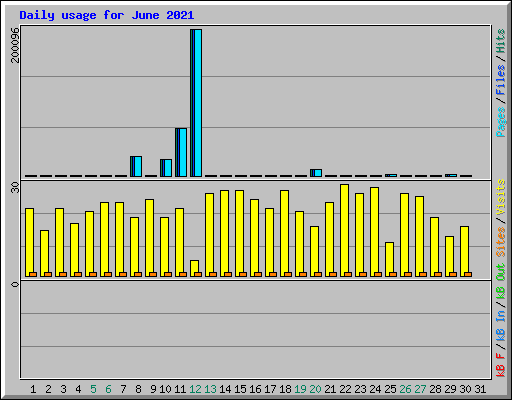This screenshot has width=512, height=400.
Task: Click the green weekend day label 27
Action: (x=420, y=389)
